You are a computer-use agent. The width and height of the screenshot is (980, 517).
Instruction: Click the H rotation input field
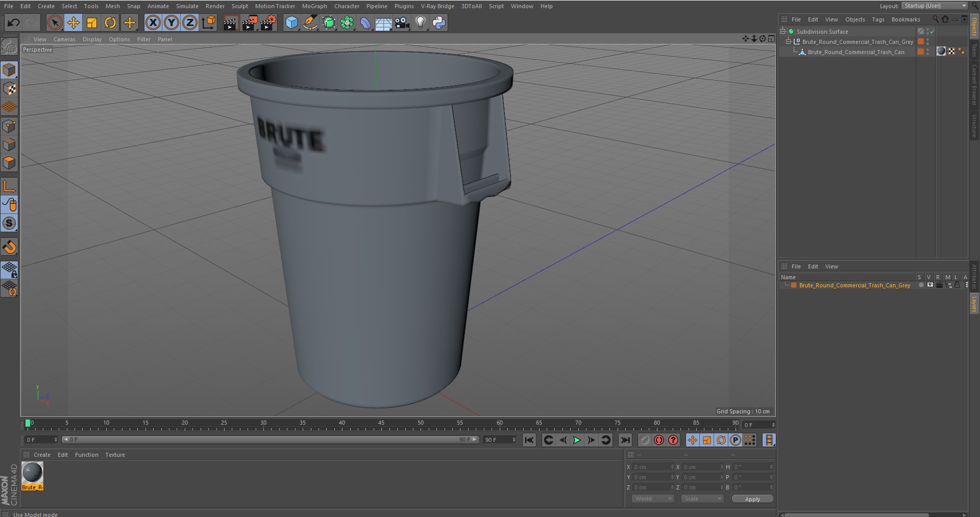click(x=753, y=467)
